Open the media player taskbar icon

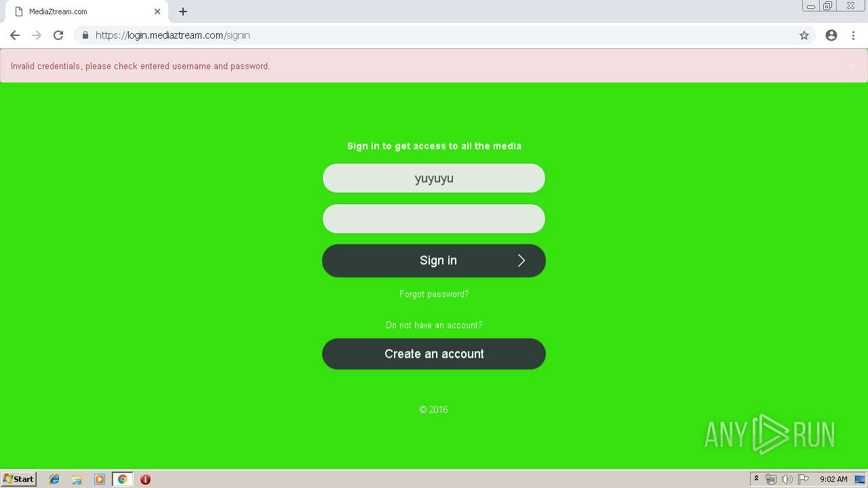[x=100, y=479]
